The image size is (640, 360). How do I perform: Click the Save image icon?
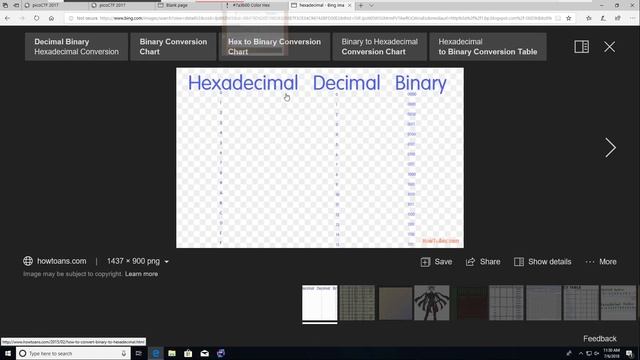coord(425,262)
